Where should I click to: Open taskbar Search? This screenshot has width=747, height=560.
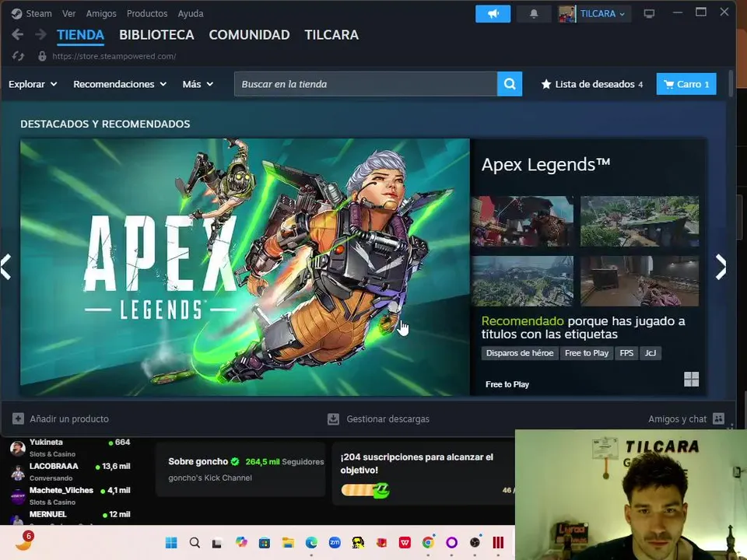[195, 542]
